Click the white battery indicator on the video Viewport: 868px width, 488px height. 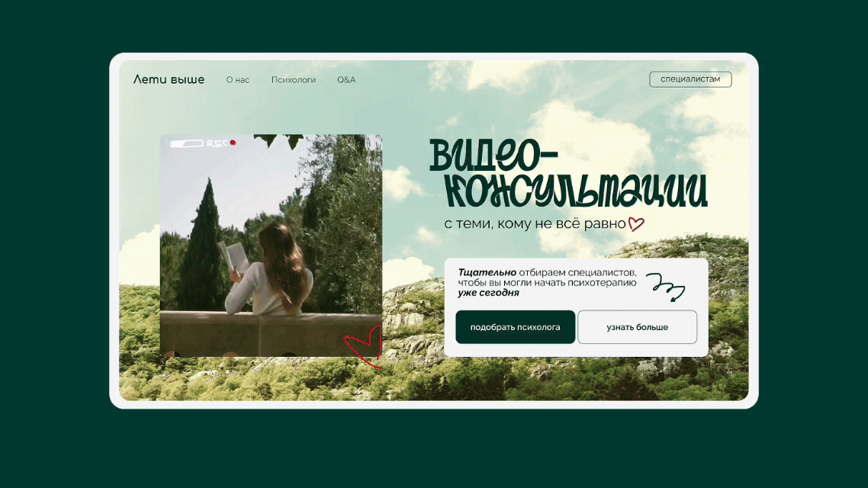point(186,143)
